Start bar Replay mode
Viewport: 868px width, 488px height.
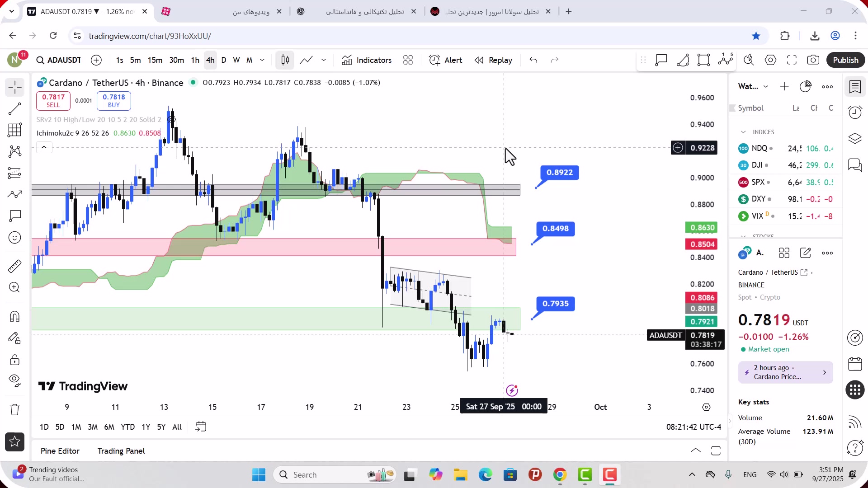point(493,60)
